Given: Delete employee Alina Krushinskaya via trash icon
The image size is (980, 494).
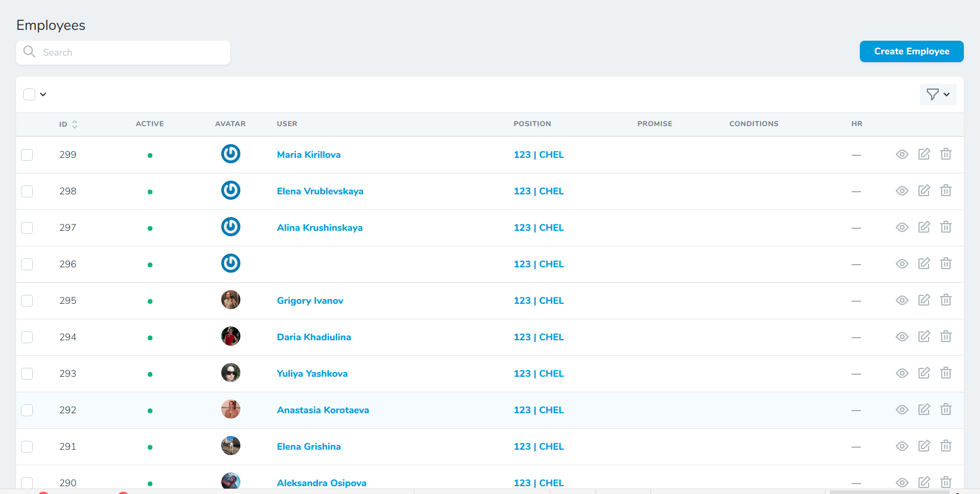Looking at the screenshot, I should tap(945, 227).
